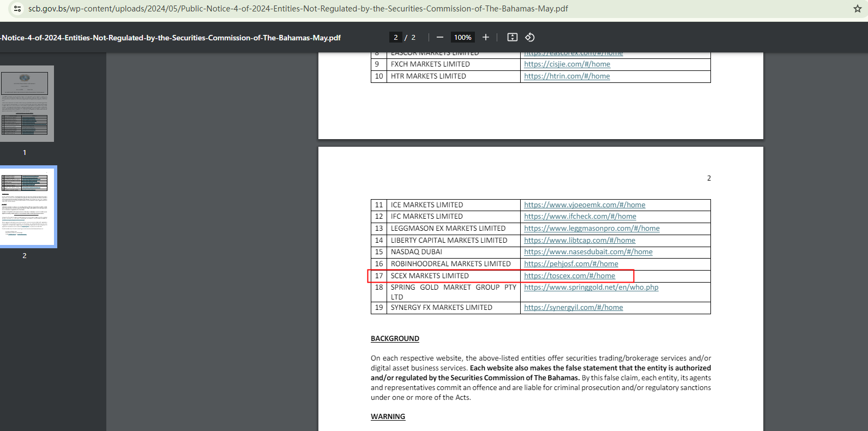Click the 100% zoom level field
Viewport: 868px width, 431px height.
point(463,37)
